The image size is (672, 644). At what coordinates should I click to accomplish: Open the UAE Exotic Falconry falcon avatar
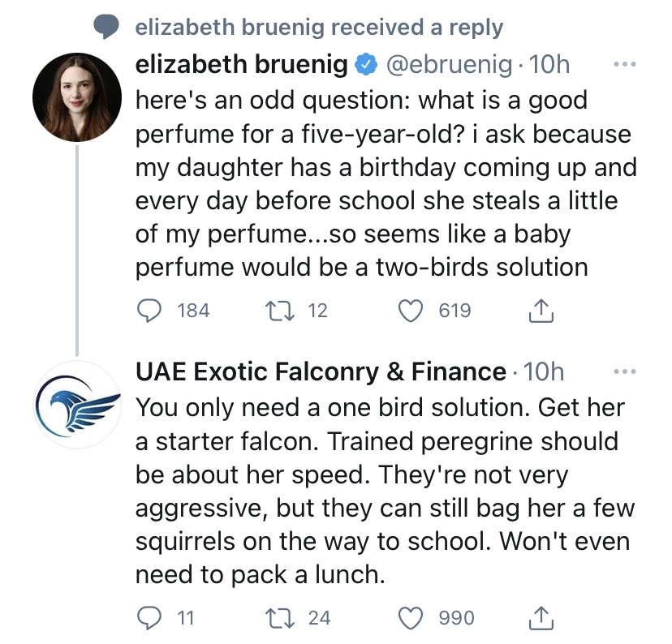(77, 404)
